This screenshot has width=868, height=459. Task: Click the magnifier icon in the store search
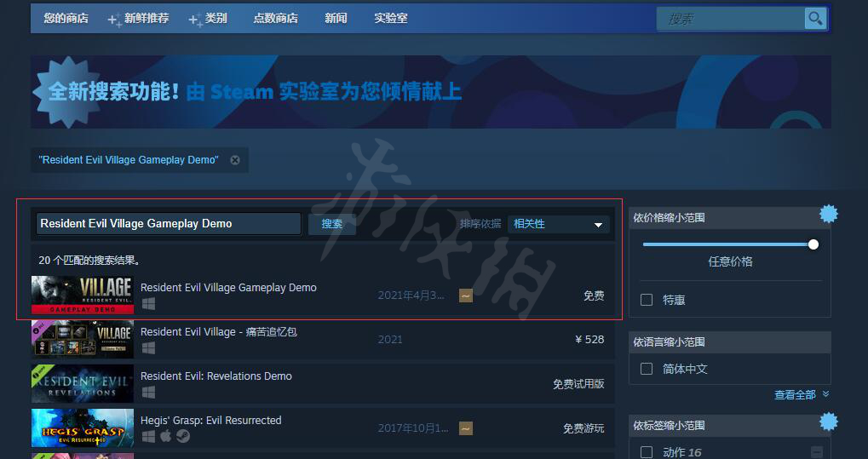click(x=815, y=19)
